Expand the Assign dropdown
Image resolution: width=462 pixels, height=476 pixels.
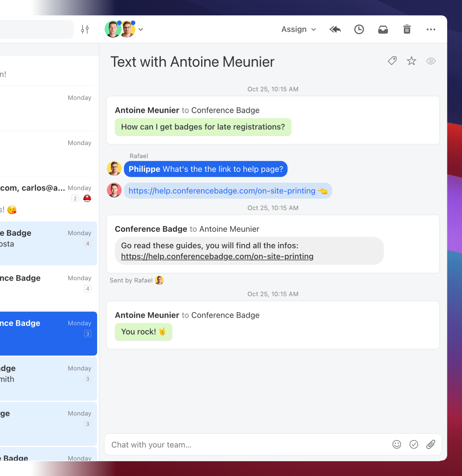(299, 29)
